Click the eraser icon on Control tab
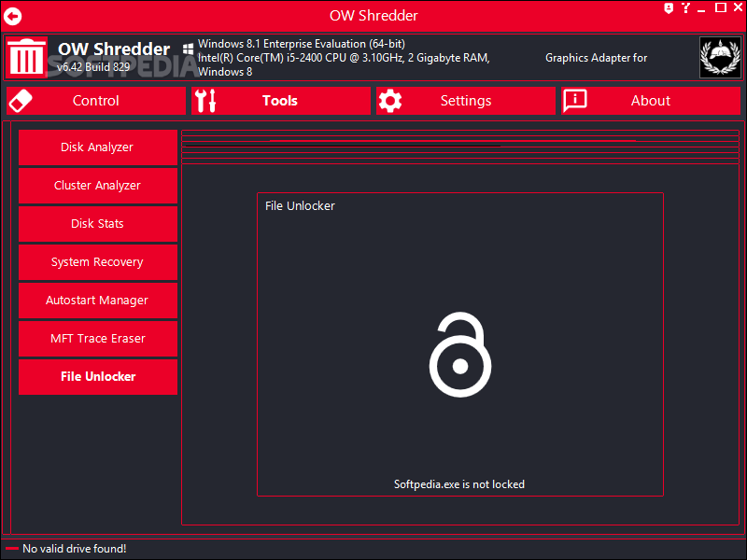 pos(21,101)
